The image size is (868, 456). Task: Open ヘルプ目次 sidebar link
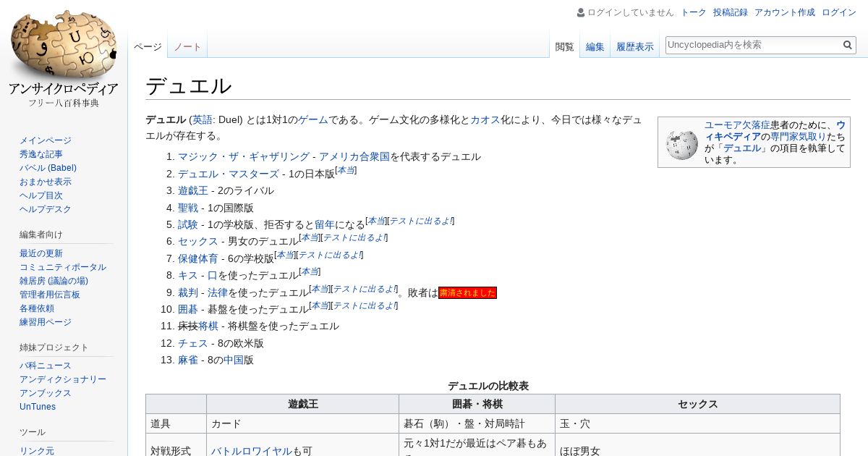(41, 195)
